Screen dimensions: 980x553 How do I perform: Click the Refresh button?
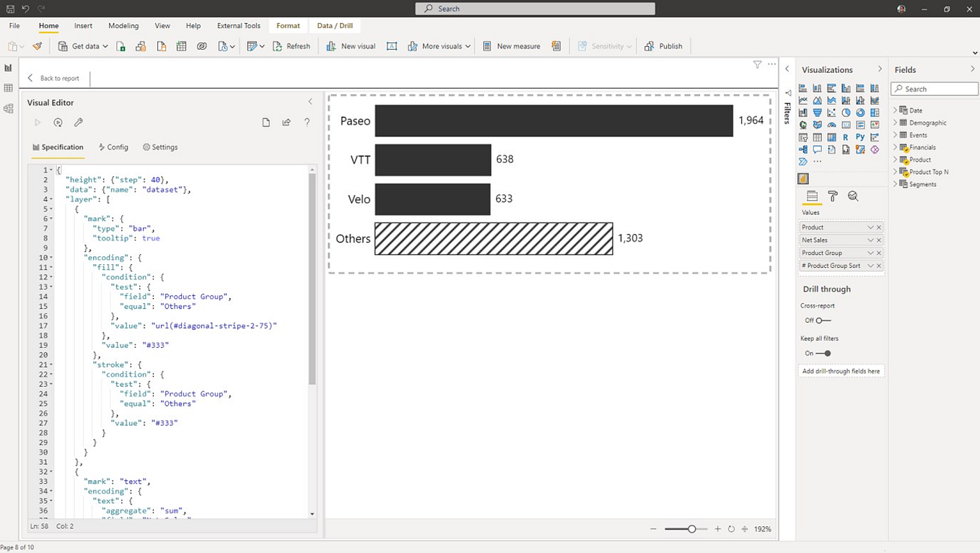click(292, 45)
